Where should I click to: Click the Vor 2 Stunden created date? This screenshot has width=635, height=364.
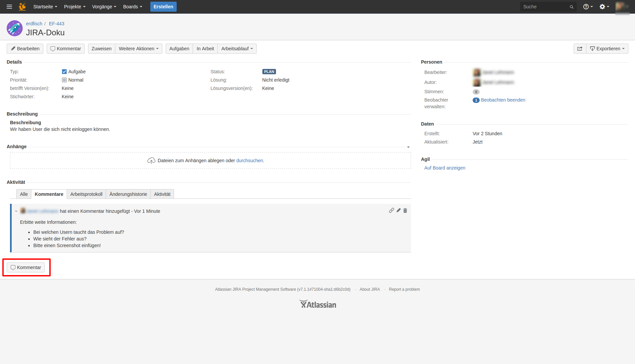tap(487, 134)
